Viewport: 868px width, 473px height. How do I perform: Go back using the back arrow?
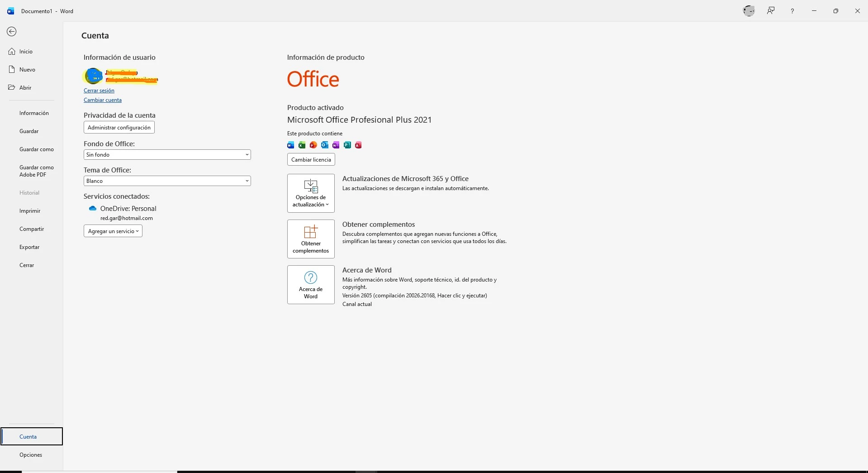(x=12, y=31)
